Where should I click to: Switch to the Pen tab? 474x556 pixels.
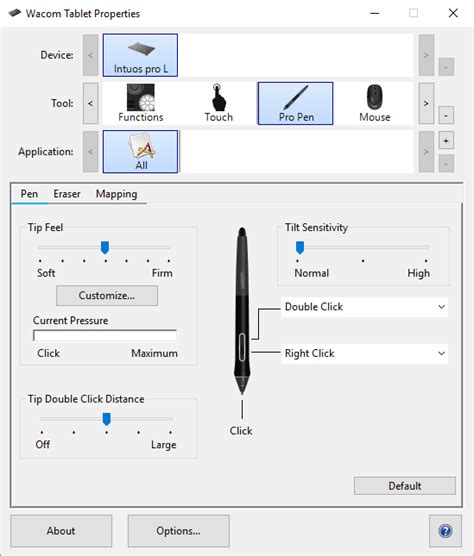click(x=29, y=194)
